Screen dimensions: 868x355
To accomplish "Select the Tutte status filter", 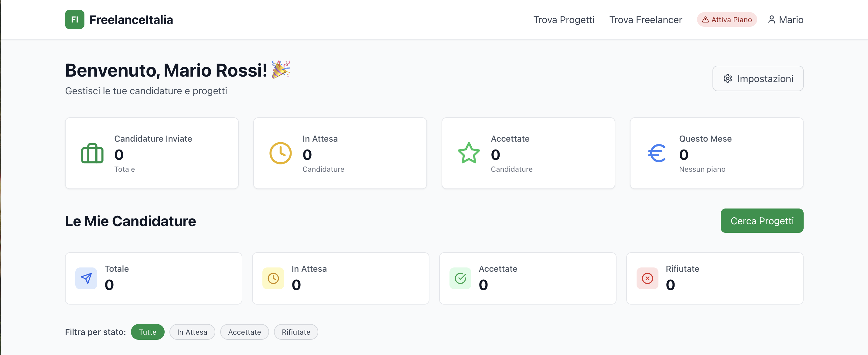I will 148,332.
